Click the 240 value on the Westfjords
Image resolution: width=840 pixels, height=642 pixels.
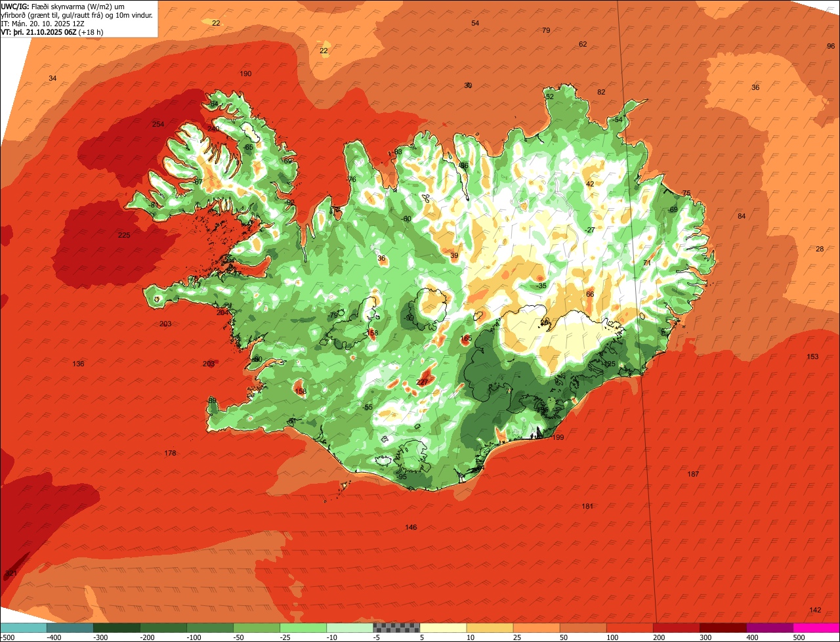(x=213, y=128)
